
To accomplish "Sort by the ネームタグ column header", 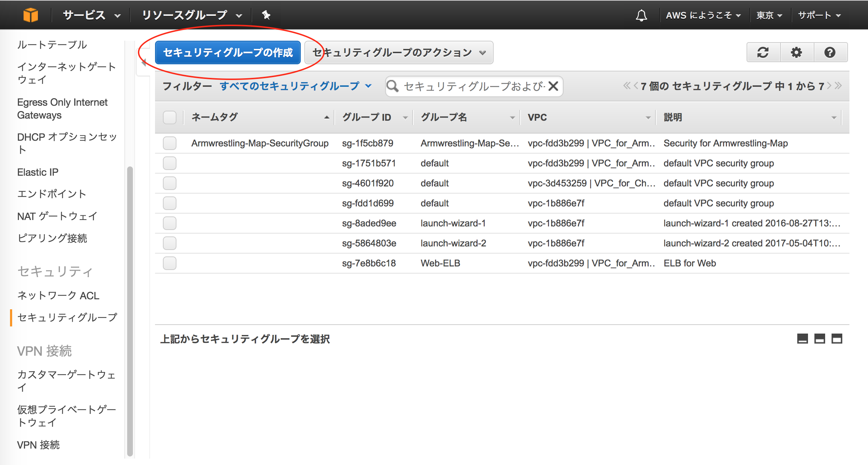I will coord(259,117).
